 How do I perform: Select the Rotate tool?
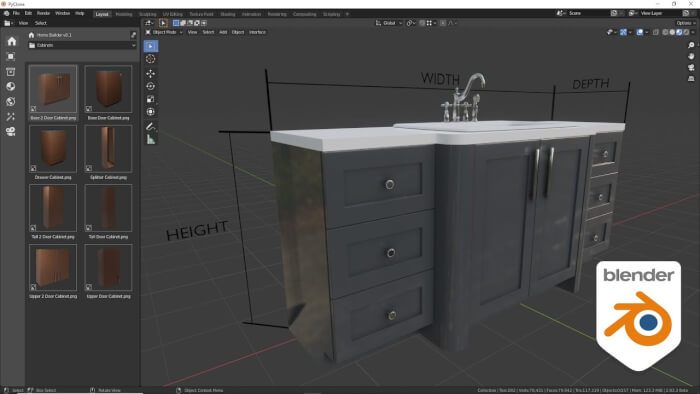click(151, 86)
